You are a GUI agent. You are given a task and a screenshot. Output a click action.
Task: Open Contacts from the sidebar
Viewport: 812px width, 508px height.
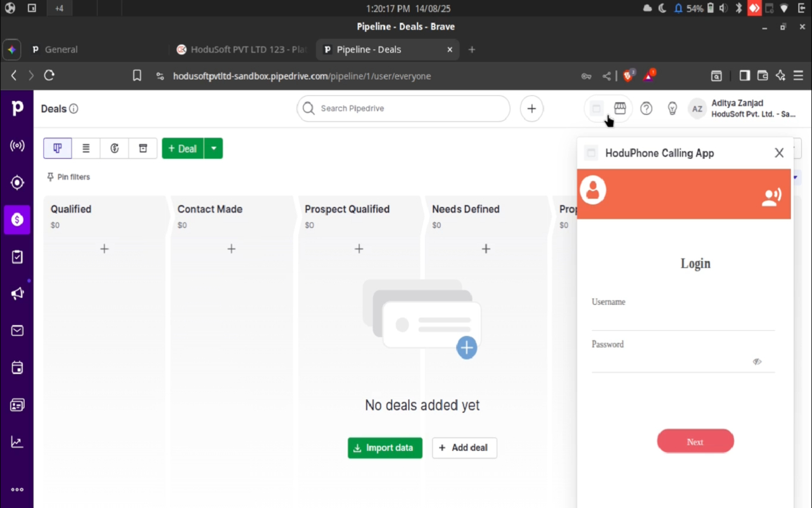17,404
